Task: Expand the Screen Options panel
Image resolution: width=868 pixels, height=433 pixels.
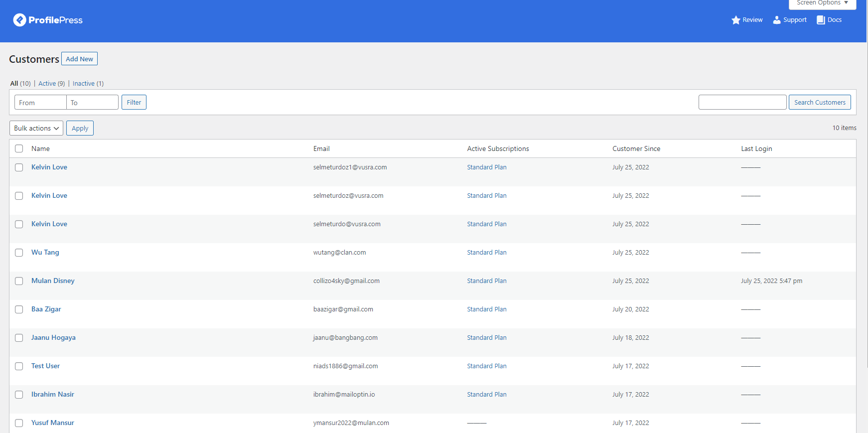Action: pyautogui.click(x=822, y=3)
